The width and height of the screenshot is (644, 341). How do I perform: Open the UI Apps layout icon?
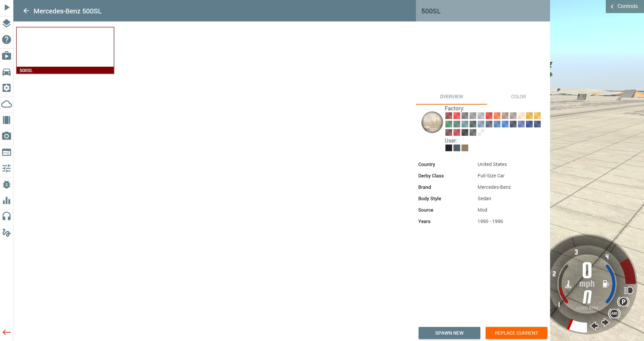pyautogui.click(x=7, y=152)
